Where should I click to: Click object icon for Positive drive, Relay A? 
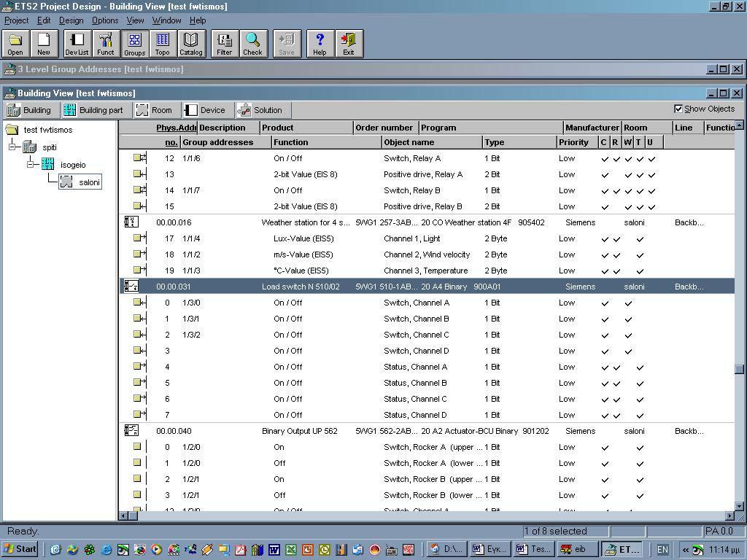[x=139, y=174]
